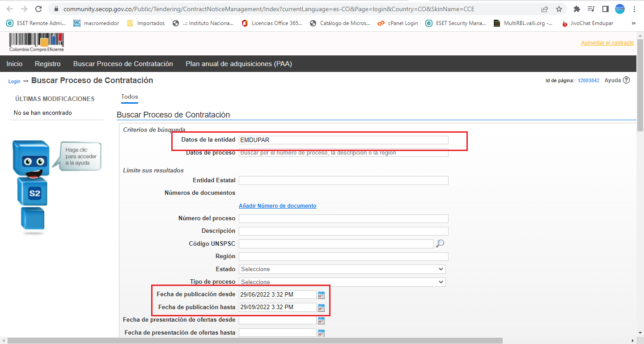The image size is (644, 344).
Task: Click the Datos de la entidad field
Action: pyautogui.click(x=343, y=140)
